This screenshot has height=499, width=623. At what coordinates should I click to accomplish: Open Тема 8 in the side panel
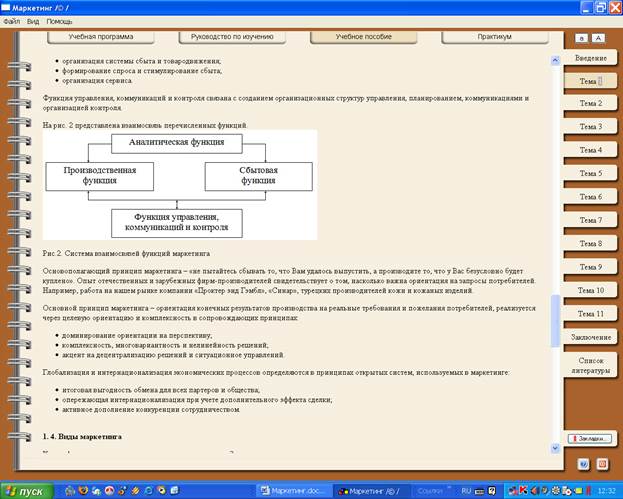point(590,244)
